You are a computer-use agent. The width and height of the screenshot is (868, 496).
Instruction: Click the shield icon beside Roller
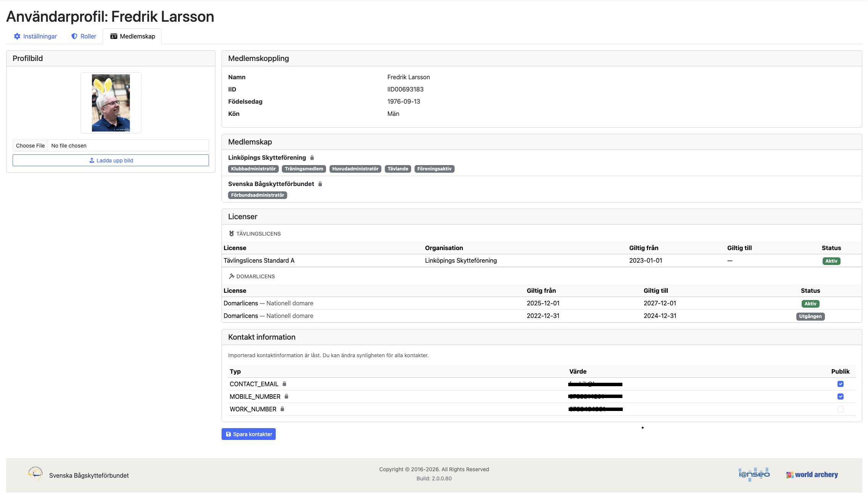coord(74,36)
